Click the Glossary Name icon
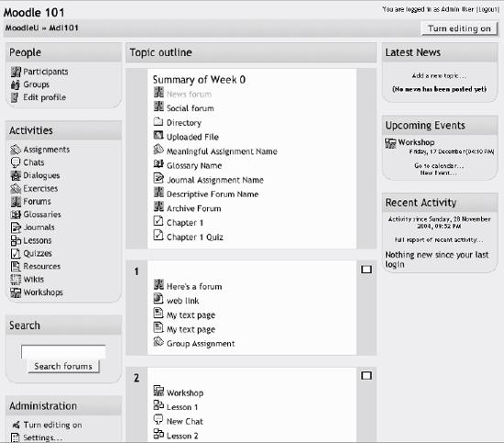The height and width of the screenshot is (443, 504). (x=159, y=164)
